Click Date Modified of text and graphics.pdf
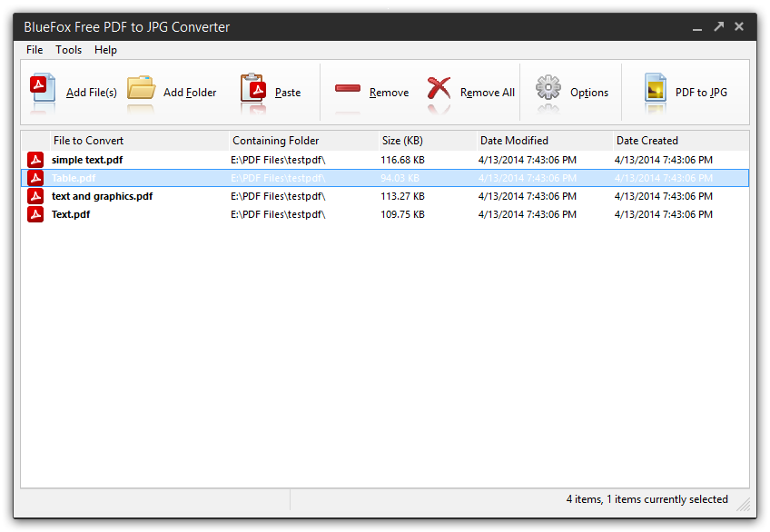Screen dimensions: 770x532 [528, 196]
